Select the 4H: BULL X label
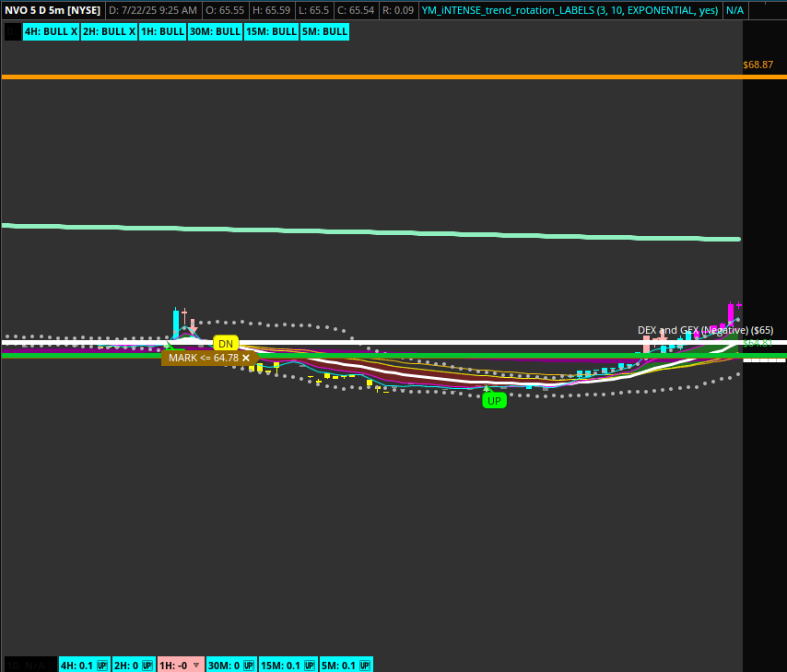The image size is (787, 672). (x=51, y=31)
